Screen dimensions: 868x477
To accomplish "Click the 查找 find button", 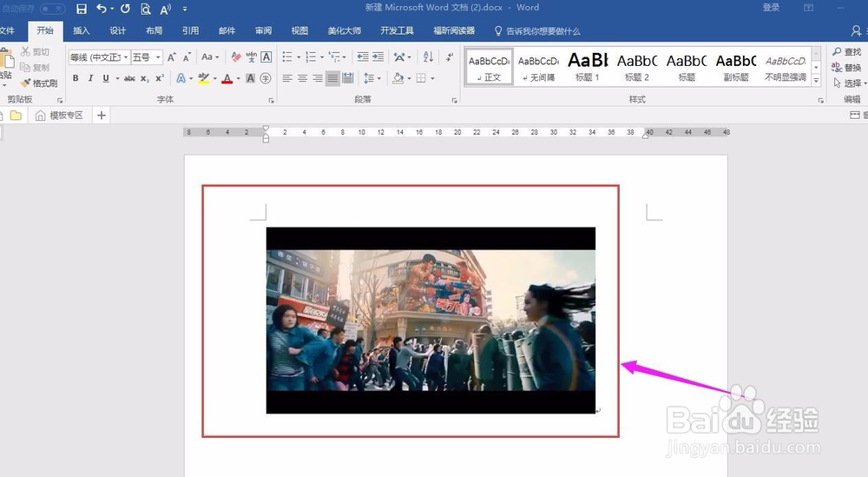I will 847,51.
